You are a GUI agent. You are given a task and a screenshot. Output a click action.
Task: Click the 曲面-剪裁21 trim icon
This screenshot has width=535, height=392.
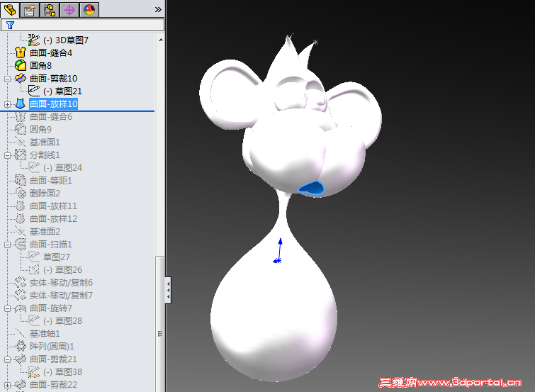click(x=21, y=359)
